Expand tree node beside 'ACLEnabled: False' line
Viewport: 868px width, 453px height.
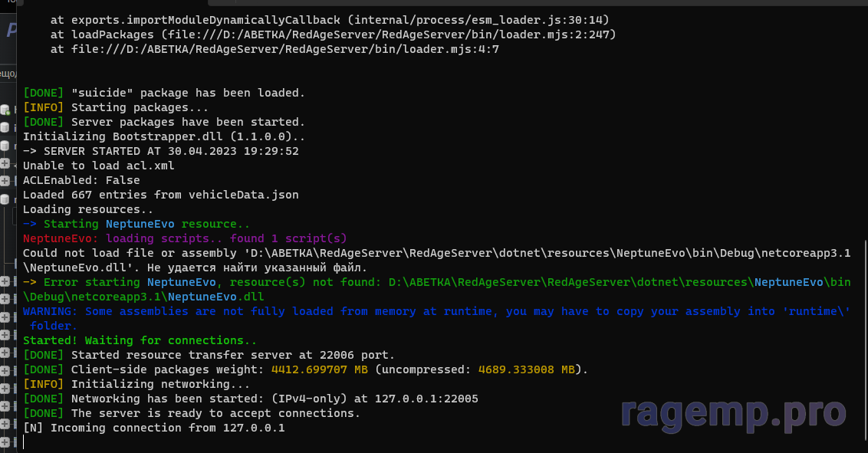(x=5, y=181)
